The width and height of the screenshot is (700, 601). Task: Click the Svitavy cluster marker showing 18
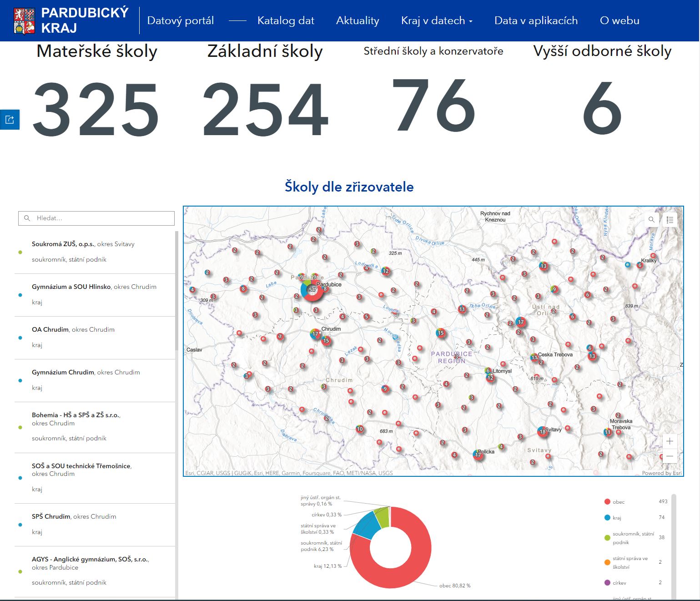(542, 431)
